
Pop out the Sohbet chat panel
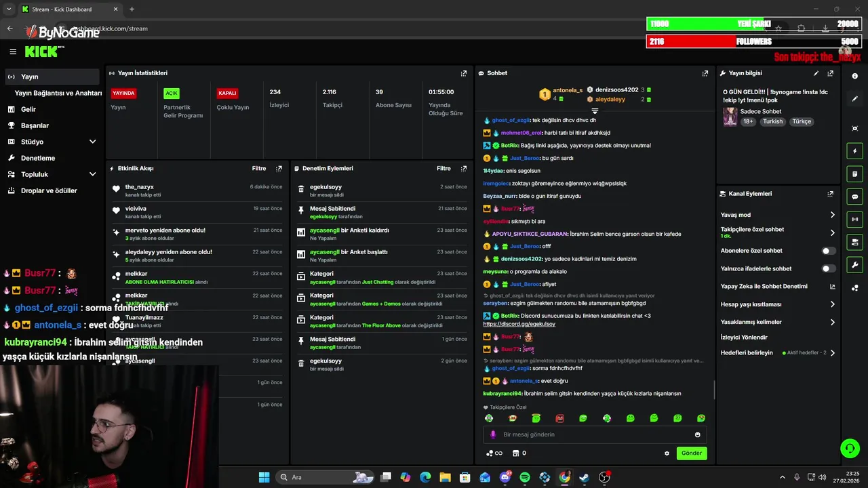coord(705,73)
